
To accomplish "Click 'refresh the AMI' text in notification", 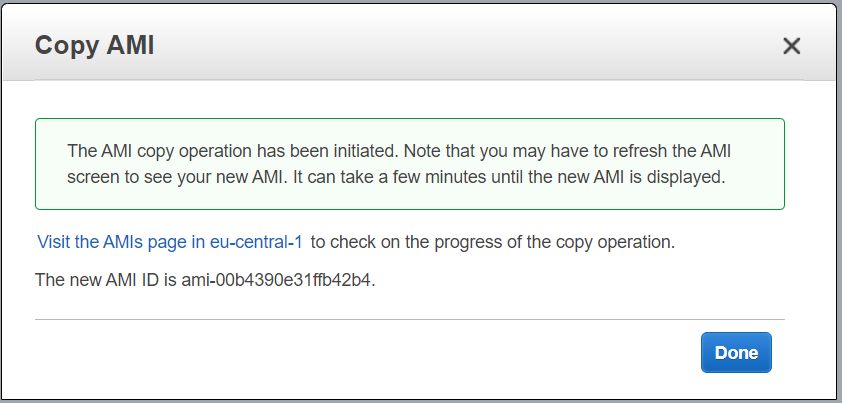I will 687,151.
